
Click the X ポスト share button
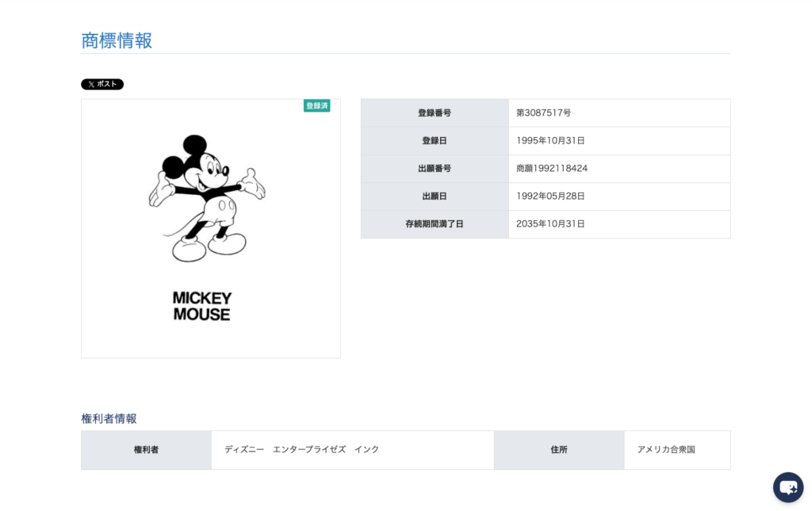click(102, 84)
